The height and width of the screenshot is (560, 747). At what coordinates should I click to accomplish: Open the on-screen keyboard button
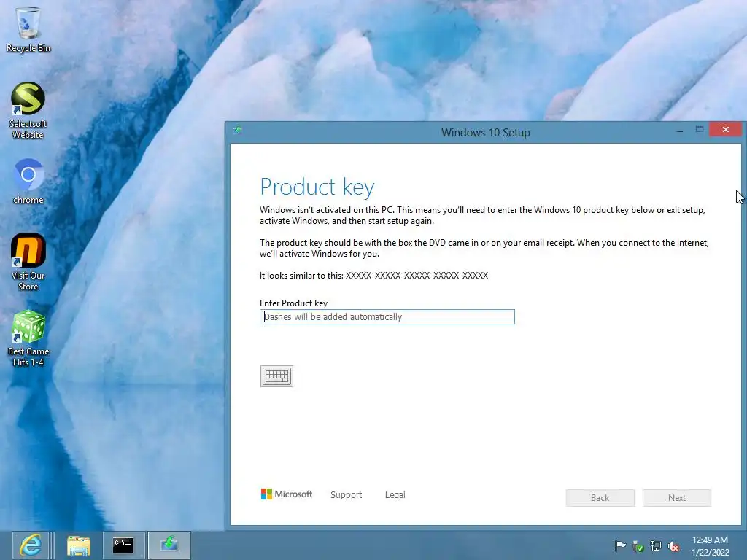(276, 376)
